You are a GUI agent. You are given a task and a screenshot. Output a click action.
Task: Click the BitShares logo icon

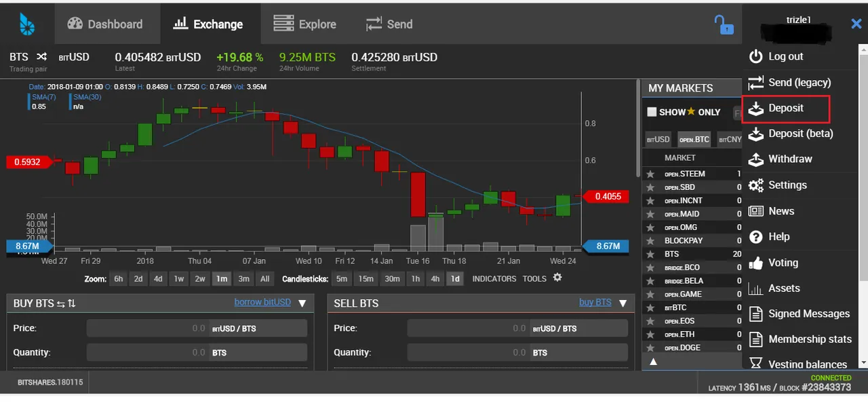27,24
